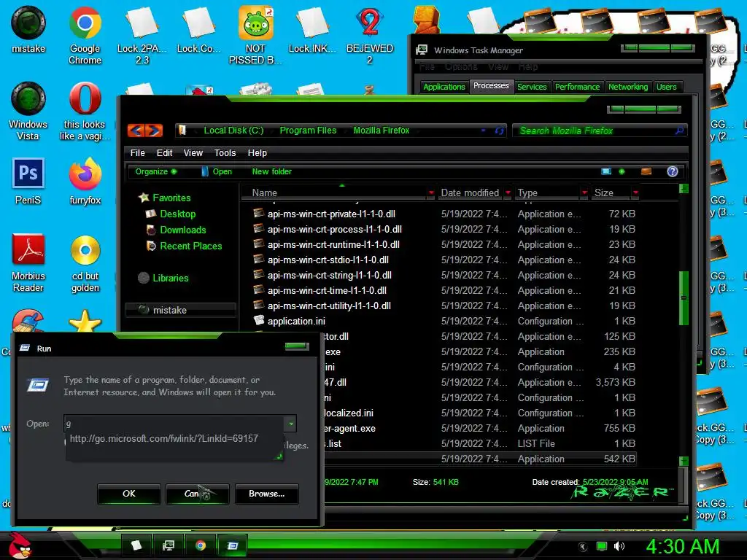Click OK in the Run dialog
This screenshot has height=560, width=747.
(128, 494)
